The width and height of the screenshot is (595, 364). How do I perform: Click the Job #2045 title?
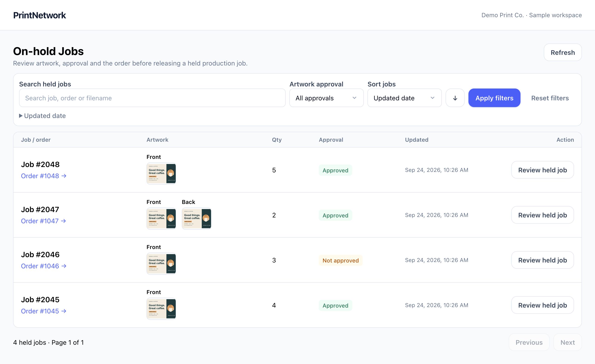pos(40,300)
